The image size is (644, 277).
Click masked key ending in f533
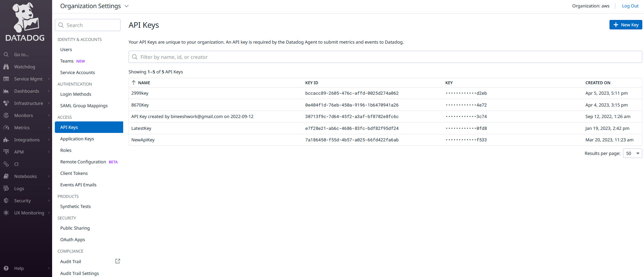pyautogui.click(x=466, y=140)
